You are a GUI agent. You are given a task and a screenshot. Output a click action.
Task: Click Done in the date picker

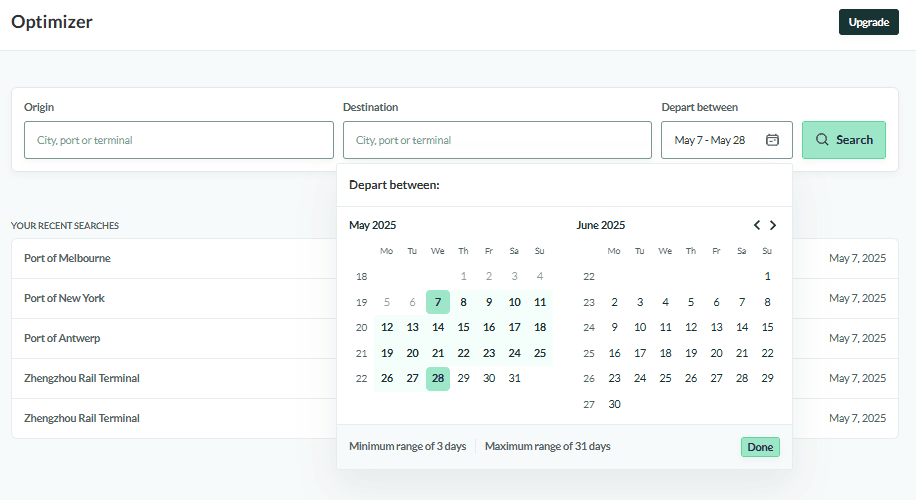[760, 447]
